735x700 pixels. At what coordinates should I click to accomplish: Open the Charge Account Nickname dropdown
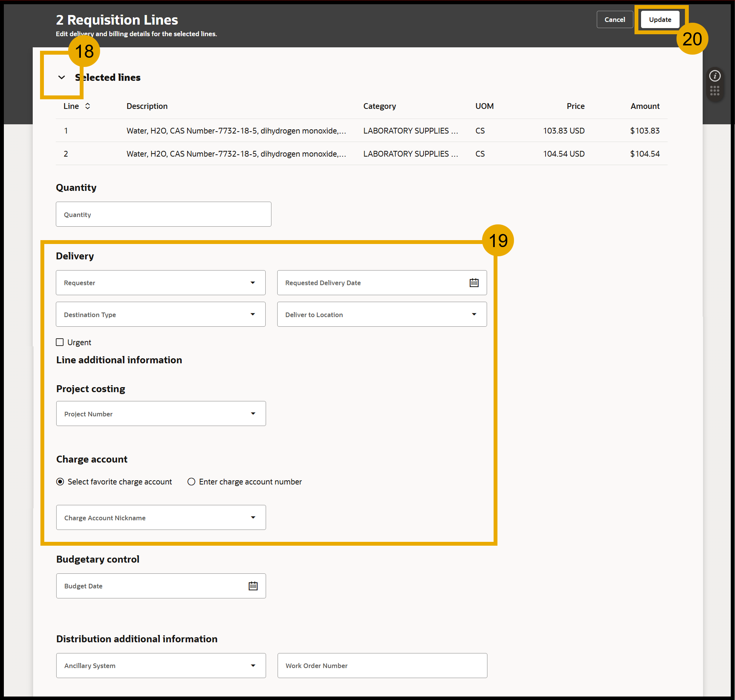click(x=253, y=518)
